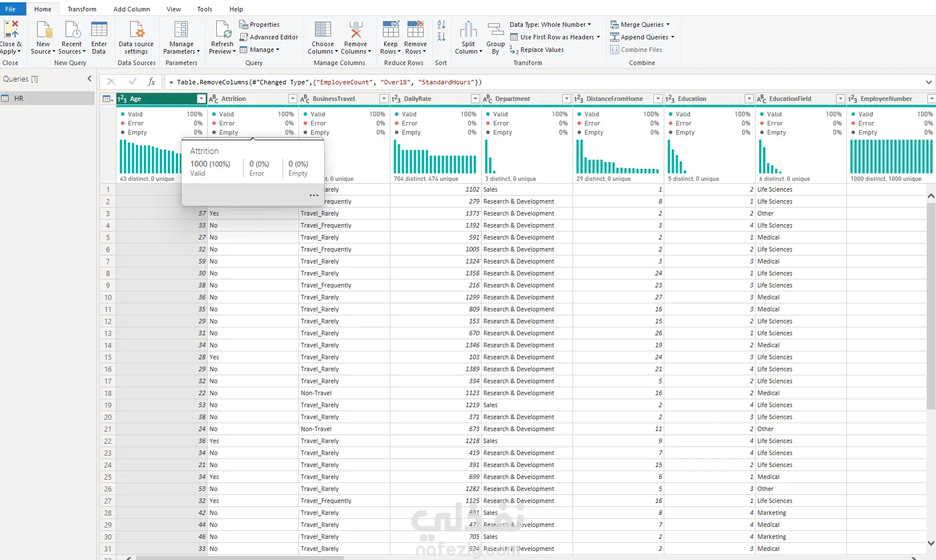The image size is (936, 560).
Task: Open the EducationField column filter dropdown
Action: click(x=841, y=99)
